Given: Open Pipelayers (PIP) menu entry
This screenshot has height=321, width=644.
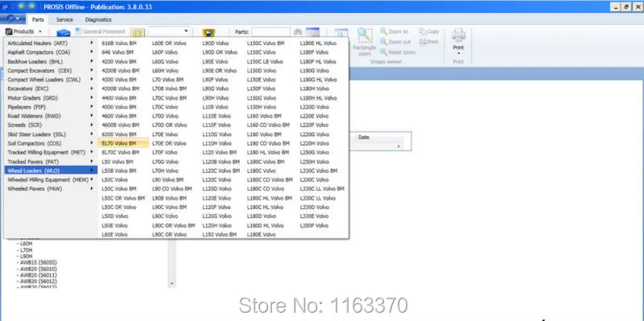Looking at the screenshot, I should (x=50, y=107).
